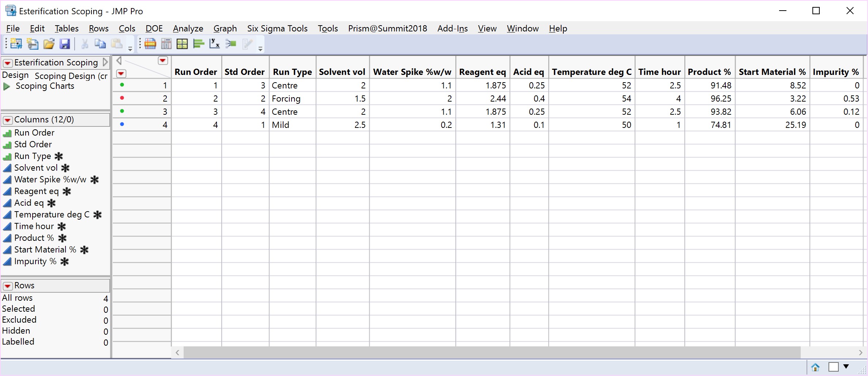Click the New Script toolbar icon
Image resolution: width=868 pixels, height=376 pixels.
33,44
